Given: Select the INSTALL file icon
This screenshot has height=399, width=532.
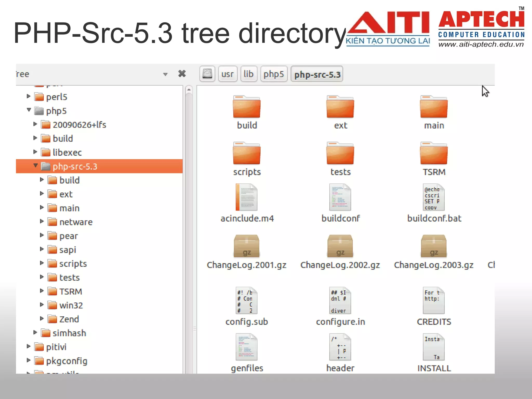Looking at the screenshot, I should click(x=434, y=347).
